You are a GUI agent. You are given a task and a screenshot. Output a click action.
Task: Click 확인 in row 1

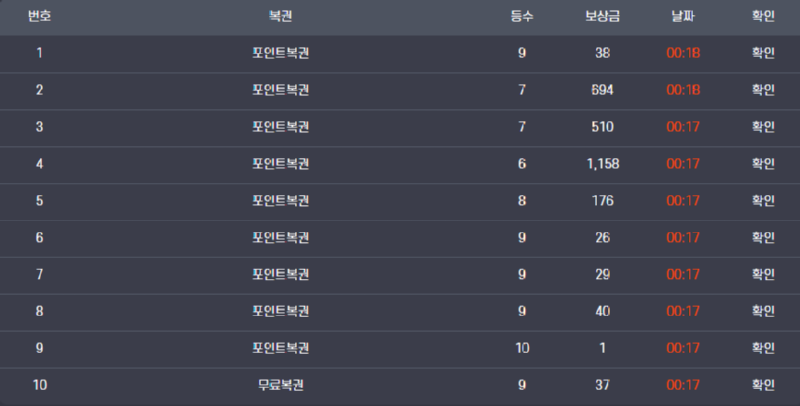click(763, 53)
